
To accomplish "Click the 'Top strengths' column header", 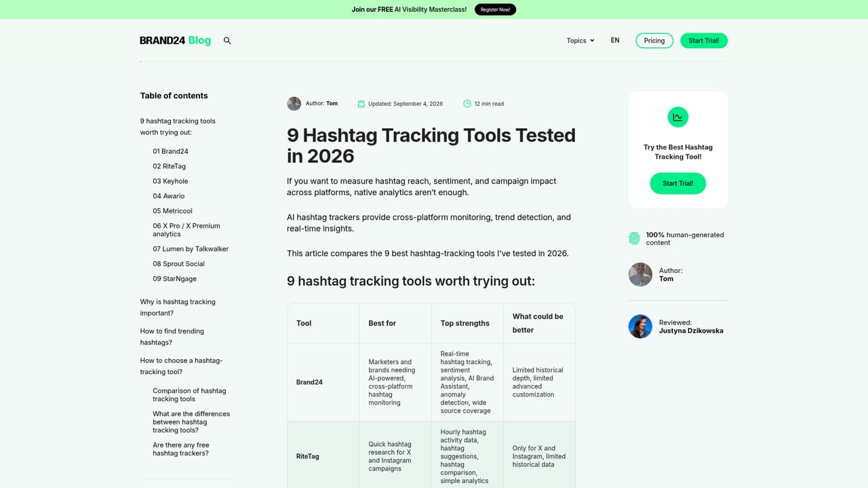I will (465, 323).
